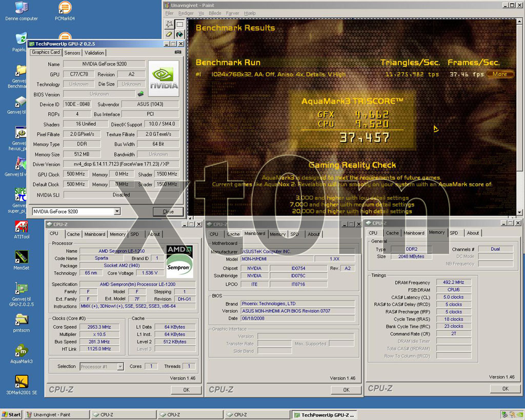This screenshot has width=525, height=420.
Task: Switch to Unavngivet - Paint in the taskbar
Action: point(56,415)
